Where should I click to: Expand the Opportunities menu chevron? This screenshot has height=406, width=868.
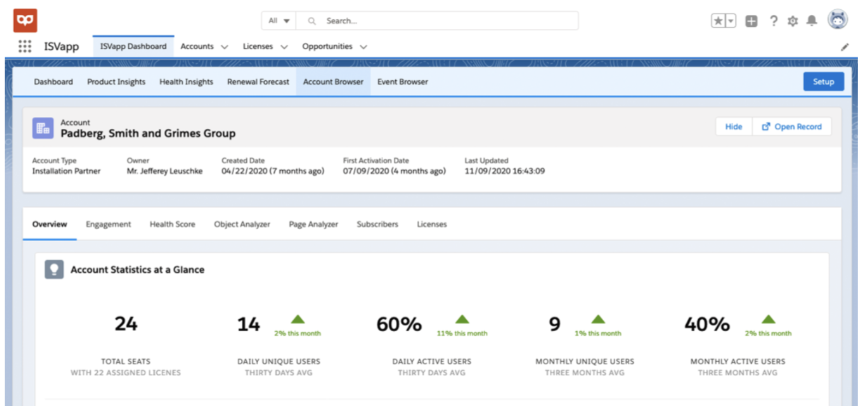[x=364, y=47]
